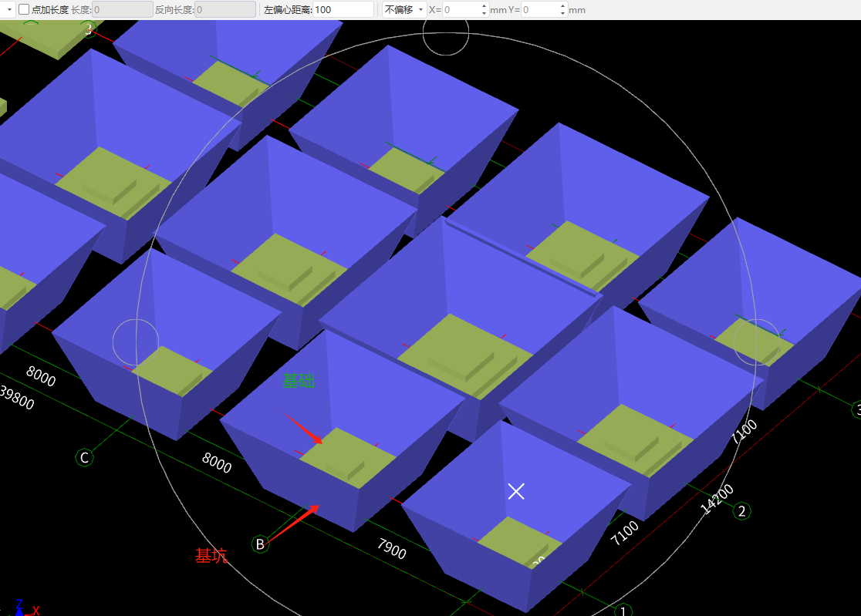Increase X offset with up stepper arrow
861x616 pixels.
click(484, 6)
